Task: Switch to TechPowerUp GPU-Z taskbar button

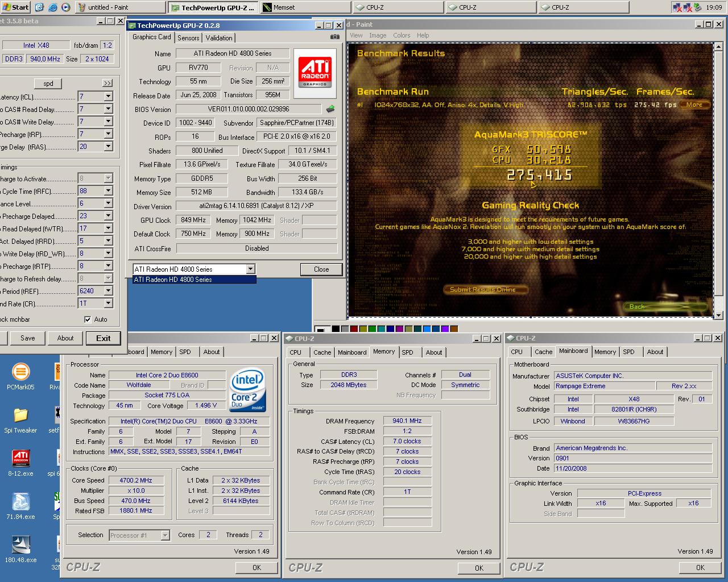Action: coord(213,7)
